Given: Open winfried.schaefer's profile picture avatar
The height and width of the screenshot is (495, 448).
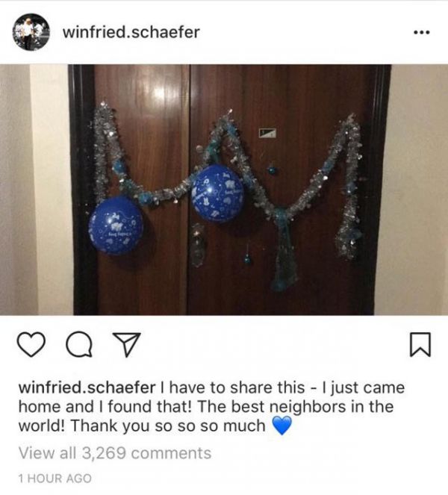Looking at the screenshot, I should click(x=31, y=32).
